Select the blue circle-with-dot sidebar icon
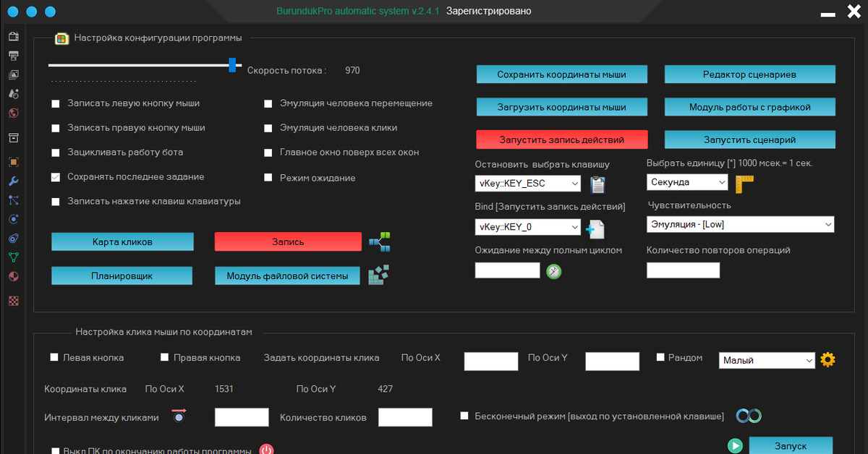This screenshot has height=454, width=868. point(13,219)
